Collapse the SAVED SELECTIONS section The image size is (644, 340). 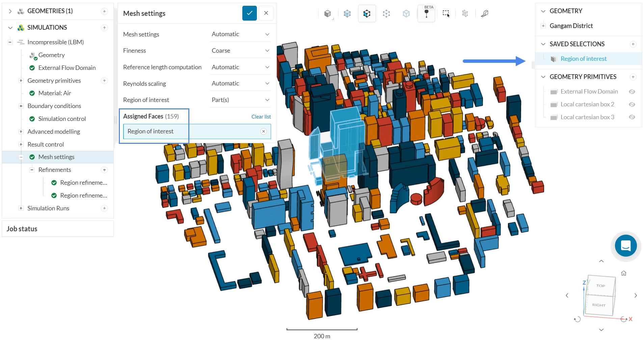[543, 44]
